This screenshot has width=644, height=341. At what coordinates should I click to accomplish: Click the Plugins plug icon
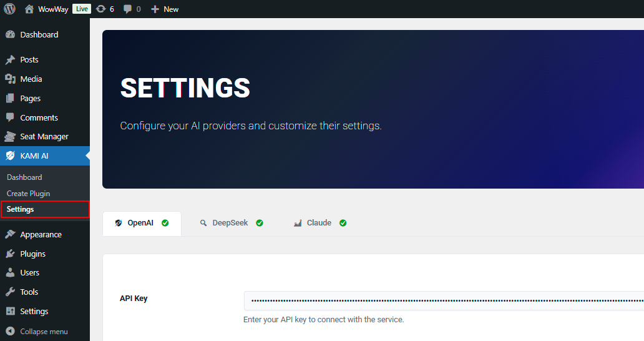coord(10,254)
